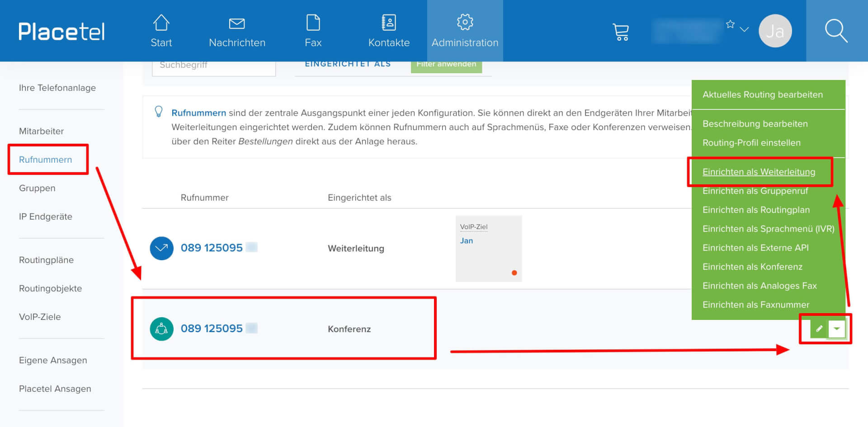This screenshot has width=868, height=427.
Task: Open the Fax page icon
Action: (x=313, y=23)
